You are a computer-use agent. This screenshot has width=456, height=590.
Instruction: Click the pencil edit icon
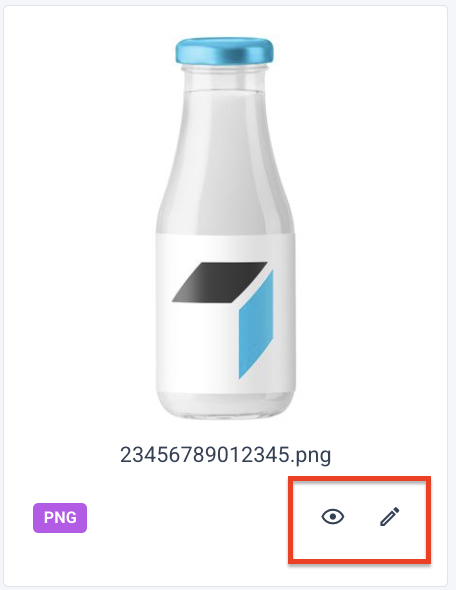pos(389,517)
